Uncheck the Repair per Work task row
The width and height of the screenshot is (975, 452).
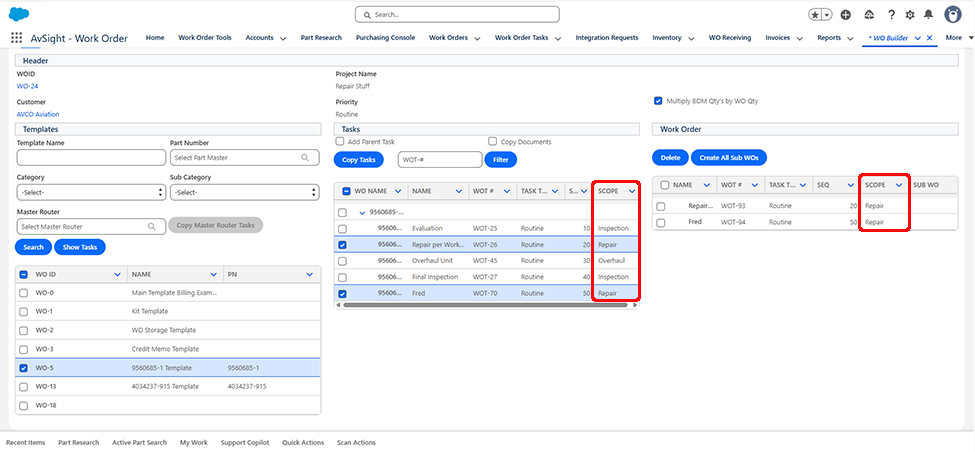click(342, 245)
